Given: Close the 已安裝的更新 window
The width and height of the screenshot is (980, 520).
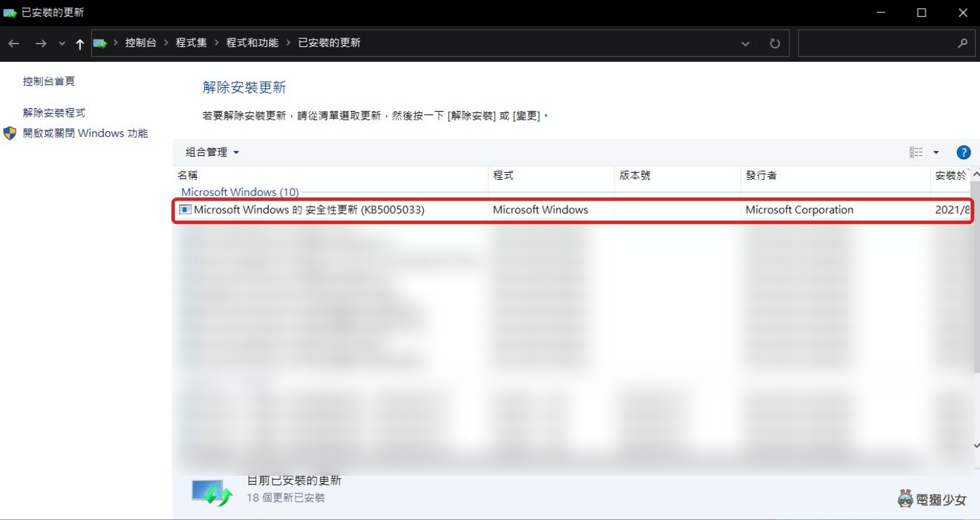Looking at the screenshot, I should pyautogui.click(x=962, y=13).
